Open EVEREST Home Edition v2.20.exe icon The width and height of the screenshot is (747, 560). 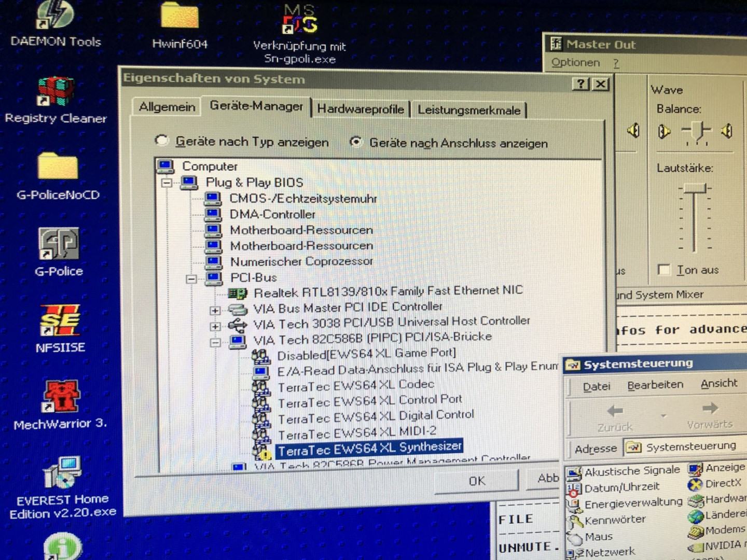tap(62, 487)
